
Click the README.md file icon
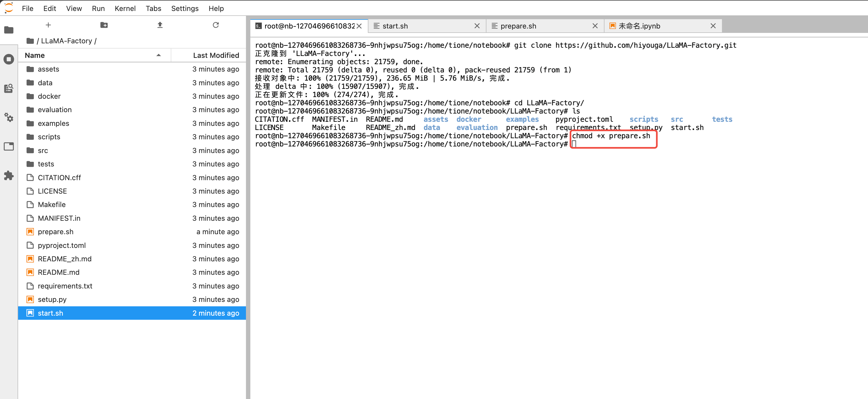pyautogui.click(x=30, y=272)
